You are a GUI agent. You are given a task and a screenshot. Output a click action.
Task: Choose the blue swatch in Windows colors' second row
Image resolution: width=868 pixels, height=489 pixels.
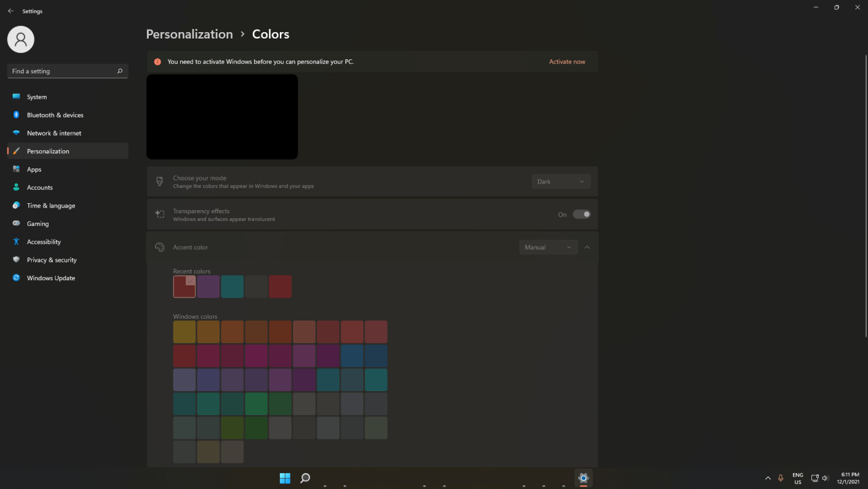(x=352, y=356)
